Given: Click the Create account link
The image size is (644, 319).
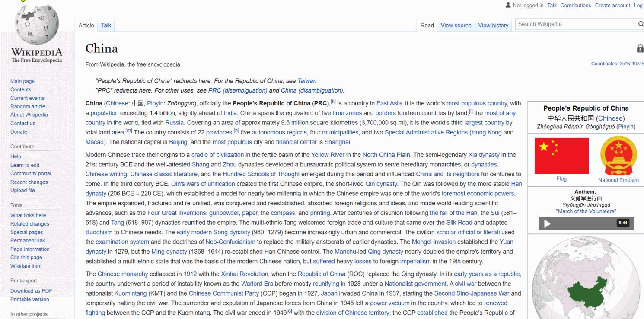Looking at the screenshot, I should 612,6.
